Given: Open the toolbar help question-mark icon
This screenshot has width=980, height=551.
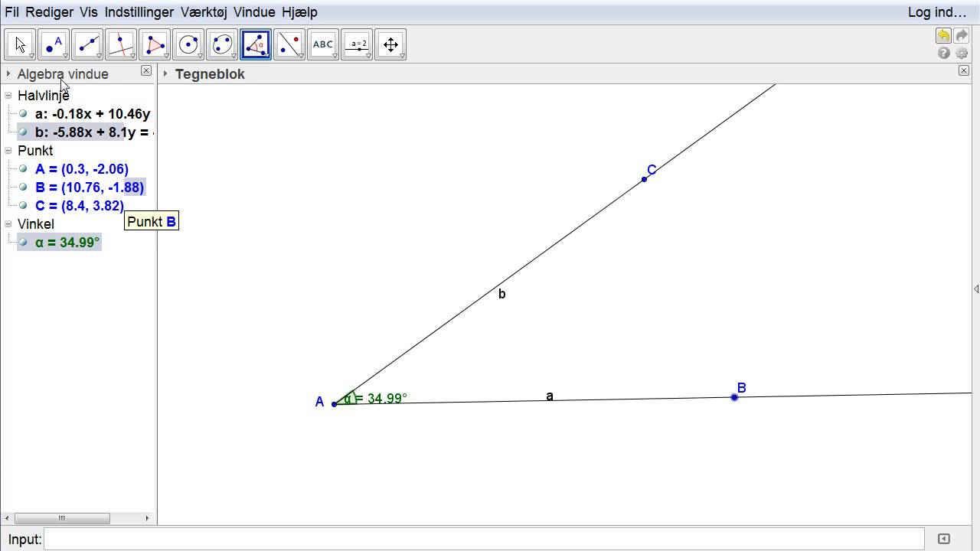Looking at the screenshot, I should [x=944, y=53].
